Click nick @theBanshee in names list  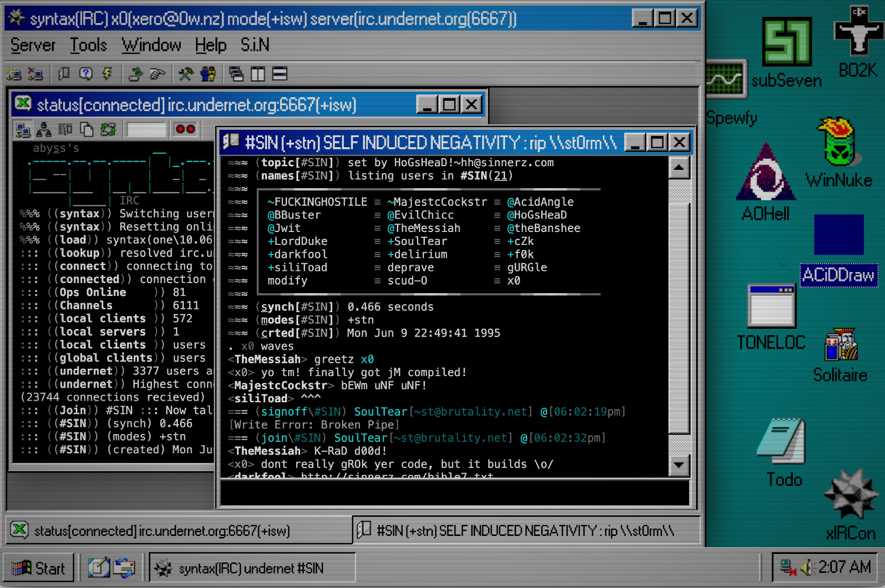point(544,228)
